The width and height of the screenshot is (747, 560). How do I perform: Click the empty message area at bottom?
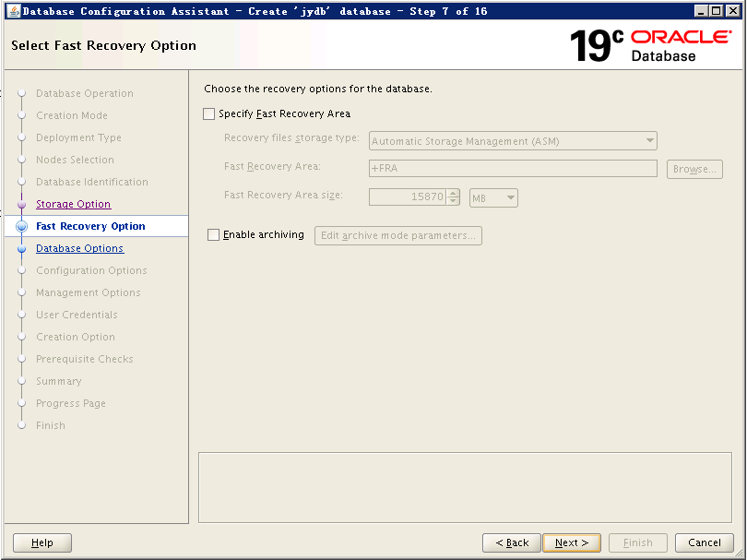pyautogui.click(x=465, y=487)
